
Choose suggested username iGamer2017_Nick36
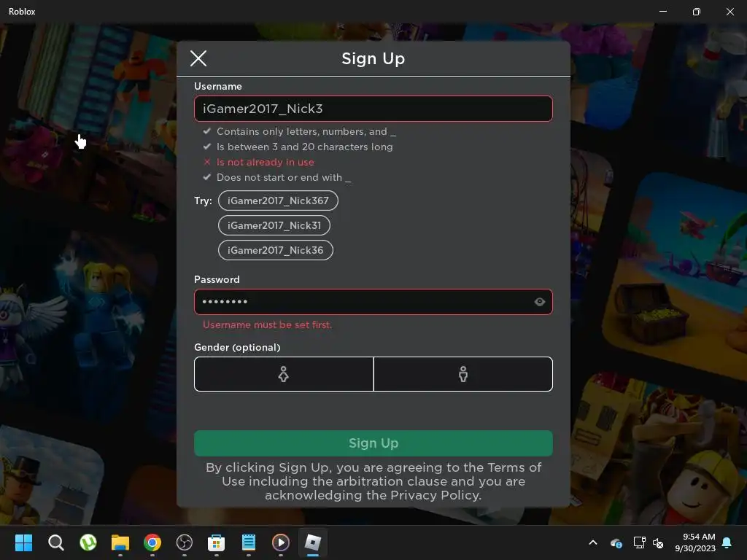[x=275, y=250]
